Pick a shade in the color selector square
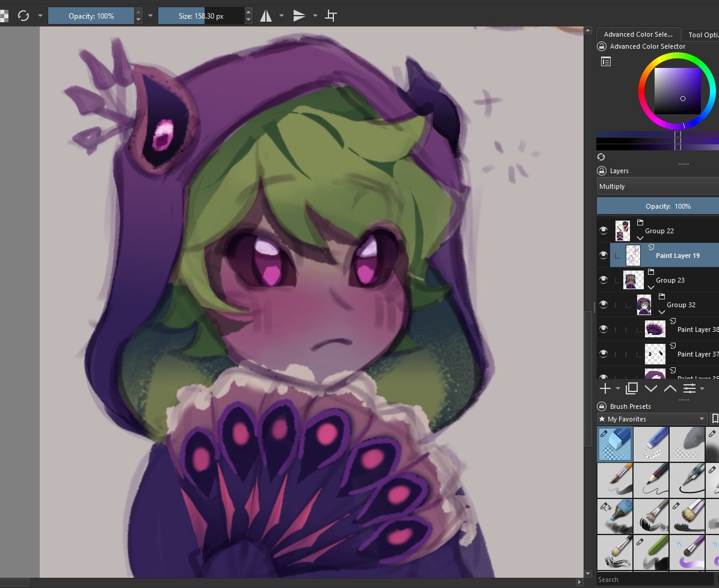The image size is (719, 588). click(x=677, y=91)
